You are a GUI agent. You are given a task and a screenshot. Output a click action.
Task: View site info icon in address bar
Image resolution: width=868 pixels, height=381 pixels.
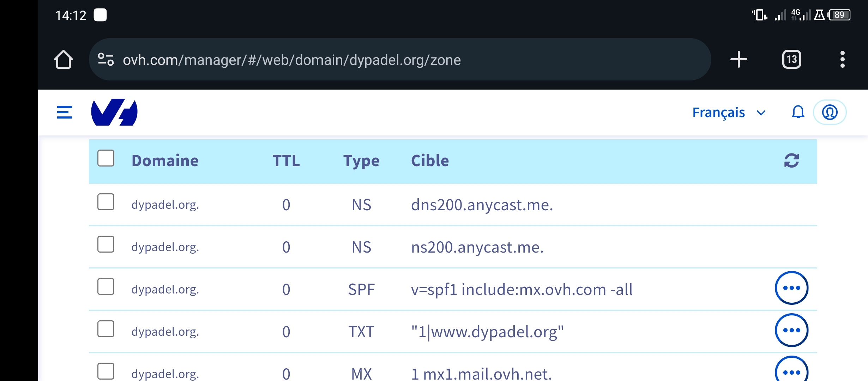click(106, 59)
